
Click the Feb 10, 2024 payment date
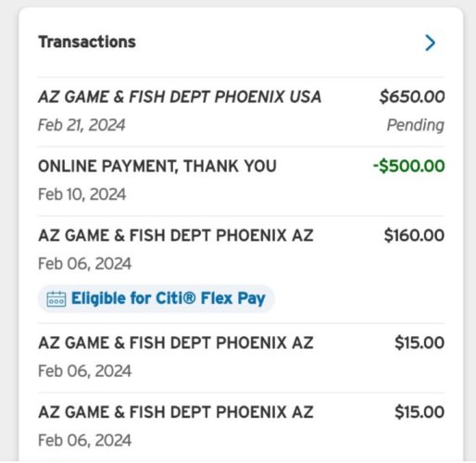[81, 194]
